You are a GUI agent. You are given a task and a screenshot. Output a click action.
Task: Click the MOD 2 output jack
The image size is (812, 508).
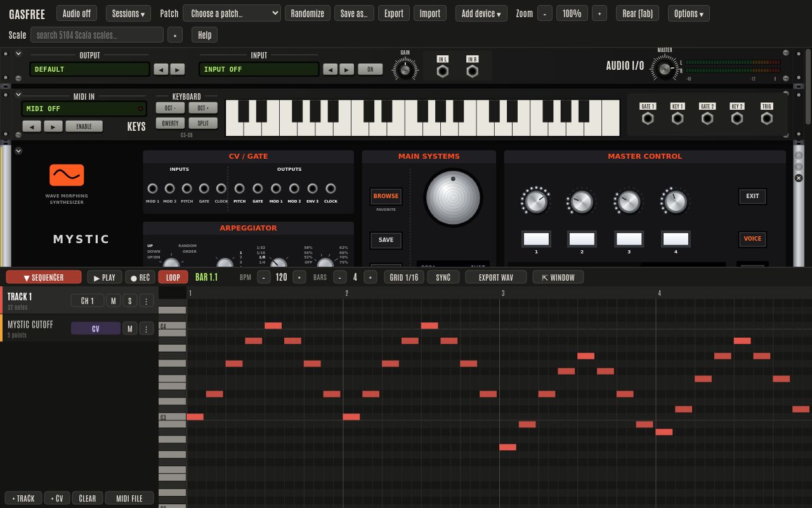pos(294,189)
